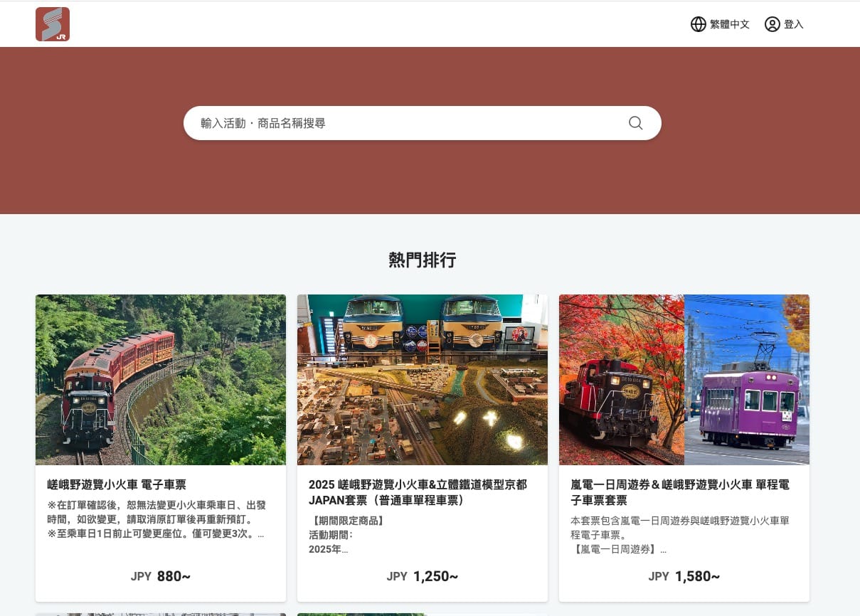The height and width of the screenshot is (616, 860).
Task: Click the user account icon
Action: [x=772, y=24]
